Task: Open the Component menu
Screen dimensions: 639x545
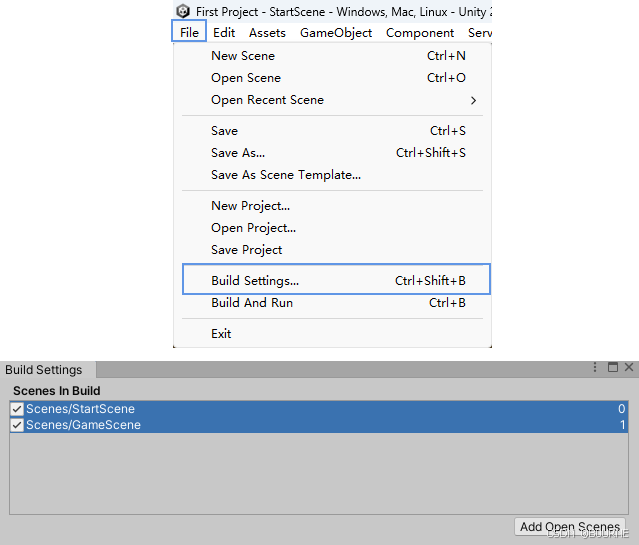Action: pyautogui.click(x=420, y=33)
